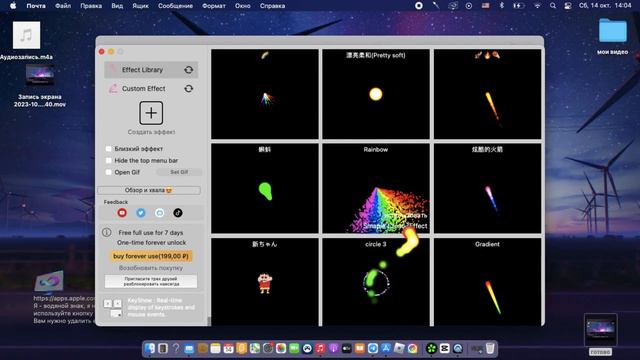Click the refresh icon beside Effect Library

189,70
